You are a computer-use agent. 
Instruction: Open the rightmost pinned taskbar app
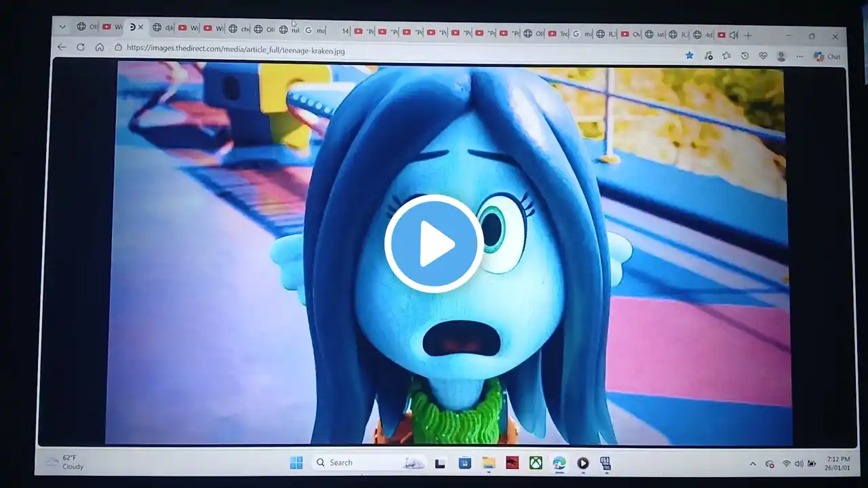tap(606, 464)
